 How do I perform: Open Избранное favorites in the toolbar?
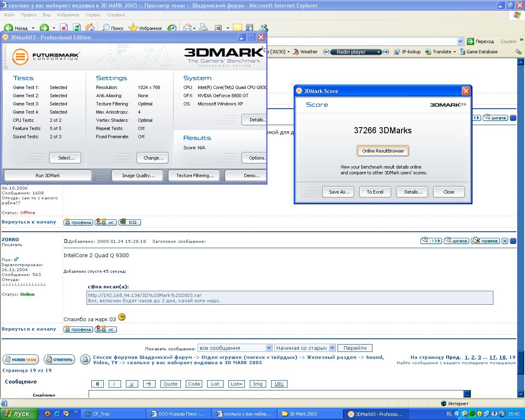146,28
